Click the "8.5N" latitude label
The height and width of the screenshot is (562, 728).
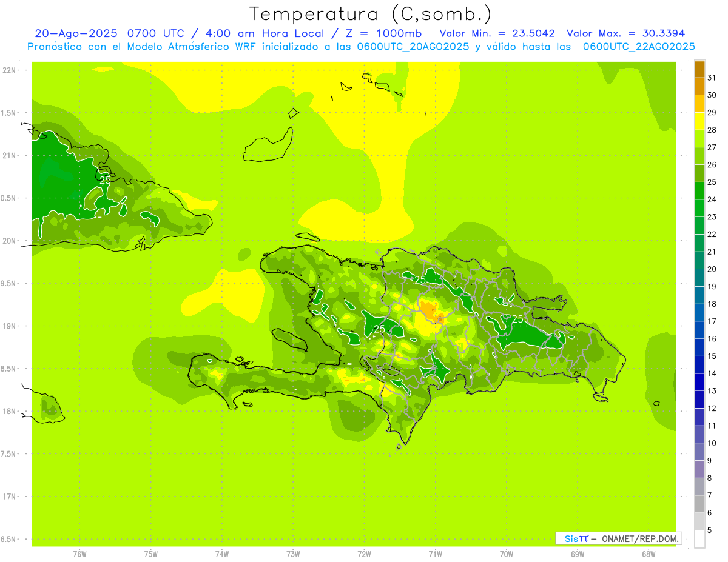[8, 369]
